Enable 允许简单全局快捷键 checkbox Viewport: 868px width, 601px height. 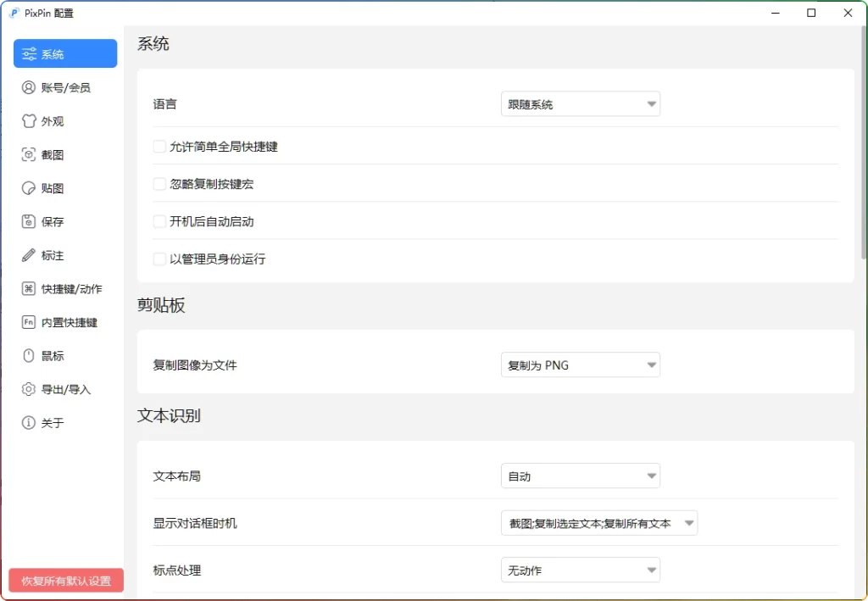point(159,147)
